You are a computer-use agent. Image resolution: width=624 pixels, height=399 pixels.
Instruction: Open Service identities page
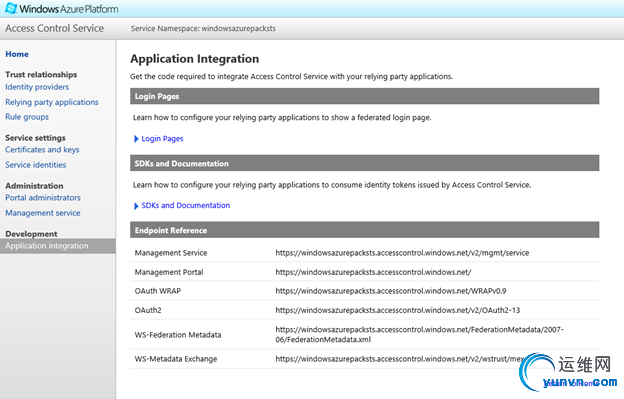coord(35,165)
